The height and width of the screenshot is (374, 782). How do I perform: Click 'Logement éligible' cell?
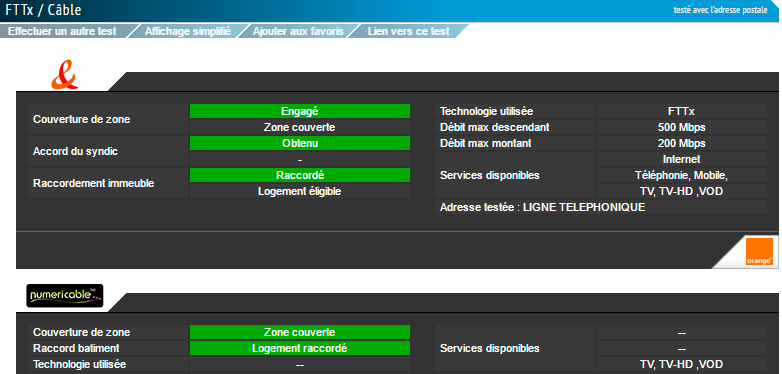point(300,191)
